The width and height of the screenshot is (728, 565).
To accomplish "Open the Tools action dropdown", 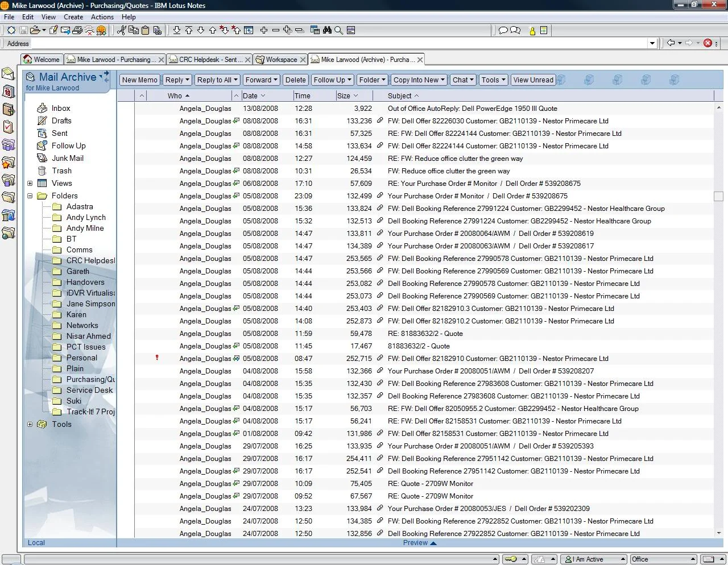I will point(493,80).
